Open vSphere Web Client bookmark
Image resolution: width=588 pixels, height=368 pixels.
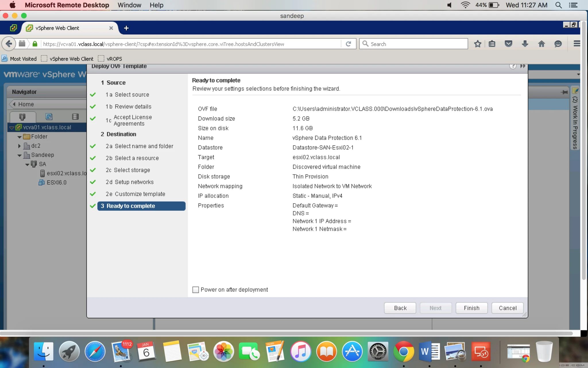point(67,59)
